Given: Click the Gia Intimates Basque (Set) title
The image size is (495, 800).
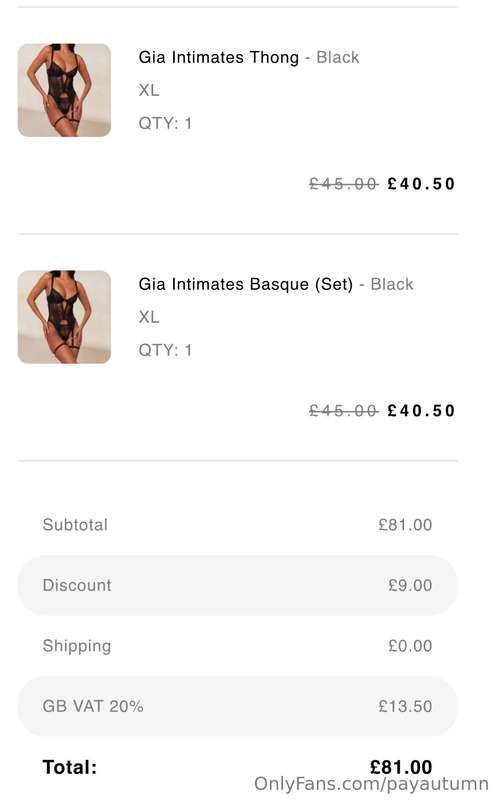Looking at the screenshot, I should click(x=245, y=284).
